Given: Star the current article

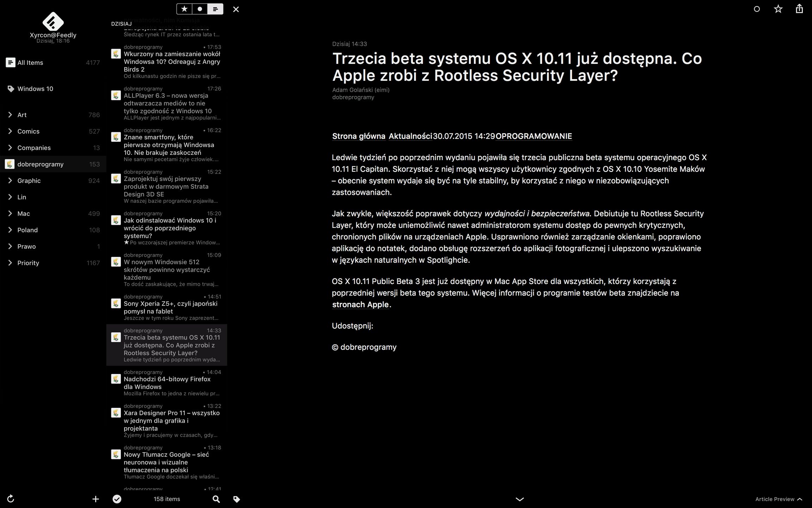Looking at the screenshot, I should [x=778, y=9].
